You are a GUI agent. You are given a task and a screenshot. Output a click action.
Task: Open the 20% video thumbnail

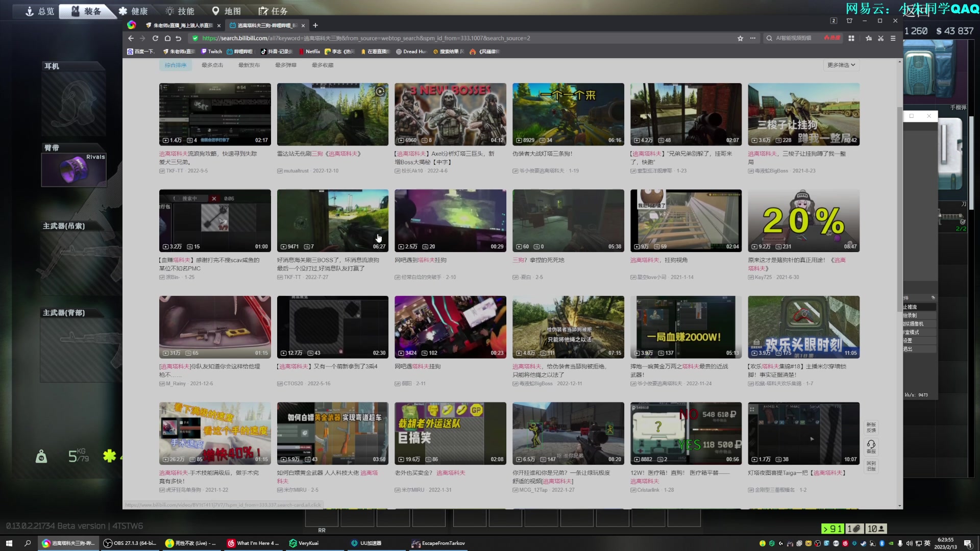pos(803,220)
